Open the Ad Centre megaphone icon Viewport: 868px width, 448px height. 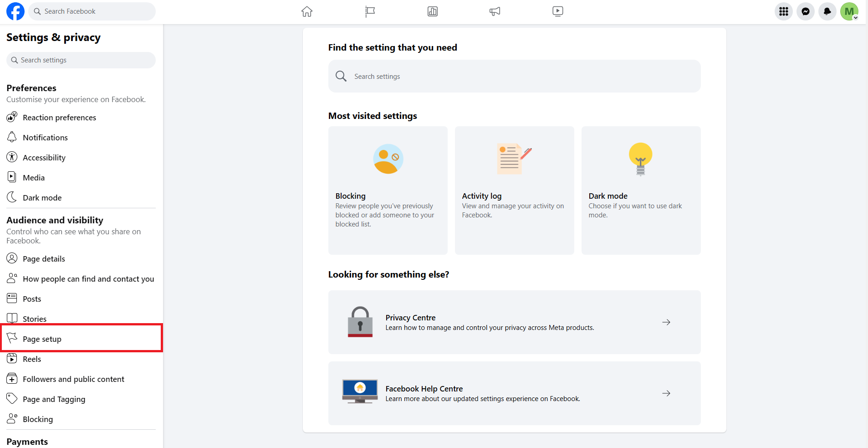(495, 11)
